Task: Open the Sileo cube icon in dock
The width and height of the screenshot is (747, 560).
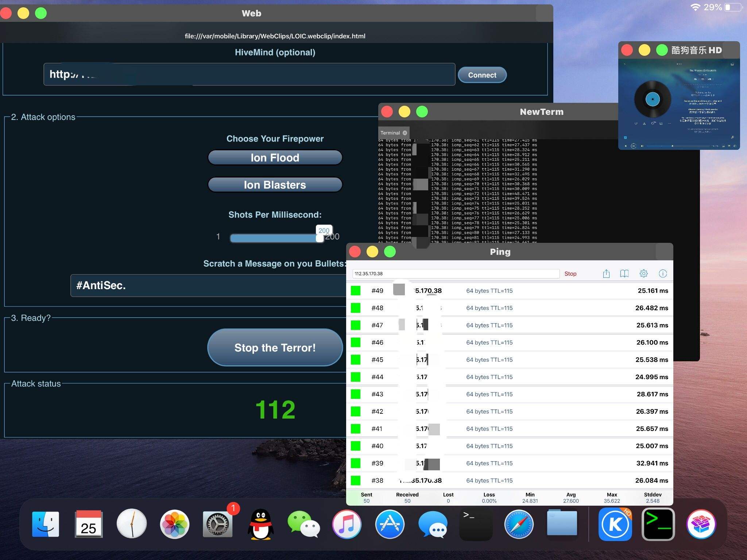Action: [x=701, y=524]
